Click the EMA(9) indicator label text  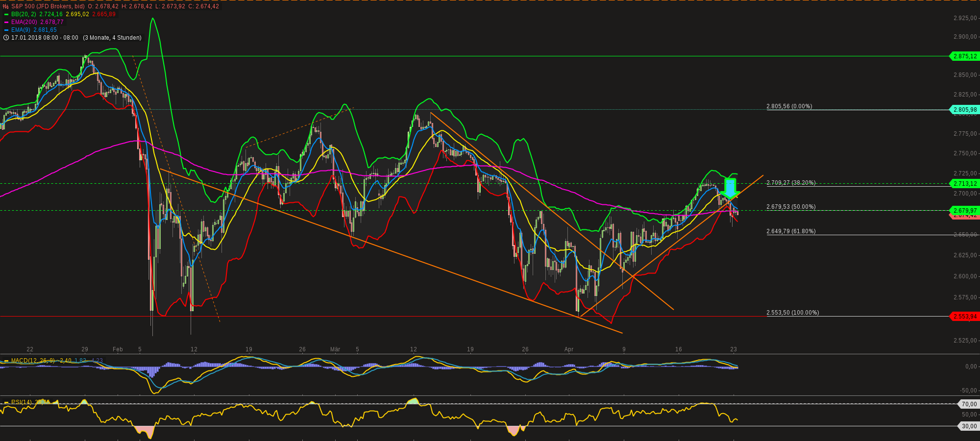(x=21, y=29)
